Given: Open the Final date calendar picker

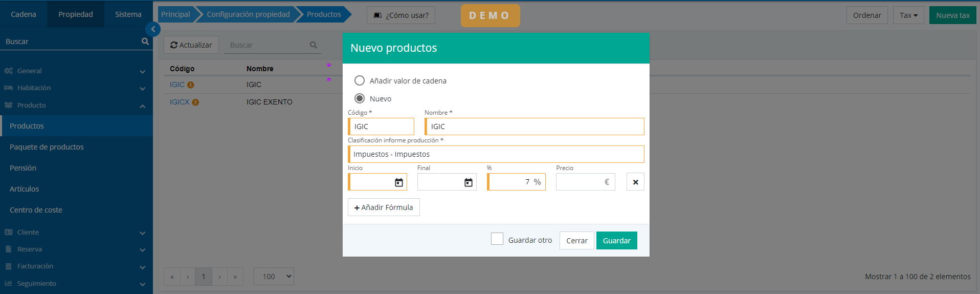Looking at the screenshot, I should click(x=468, y=182).
